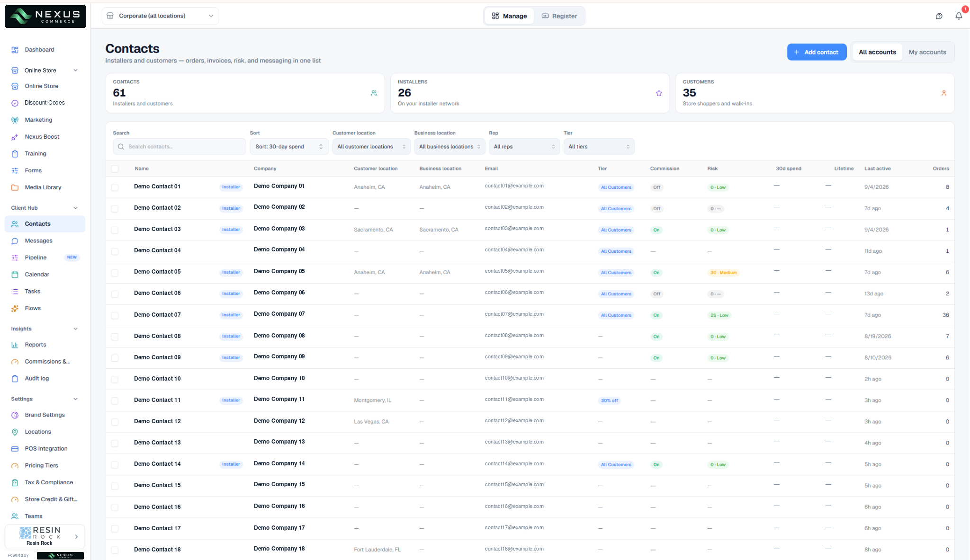Image resolution: width=970 pixels, height=560 pixels.
Task: Sort by the Last active column header
Action: point(877,169)
